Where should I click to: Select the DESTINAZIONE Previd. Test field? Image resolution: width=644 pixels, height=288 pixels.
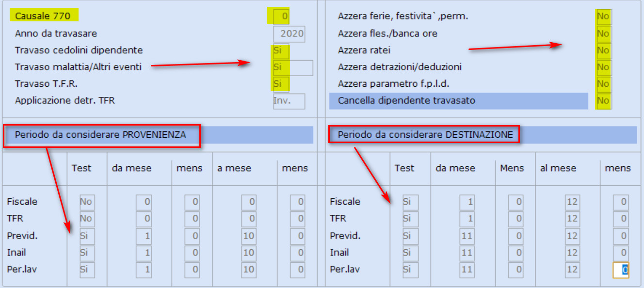(410, 236)
